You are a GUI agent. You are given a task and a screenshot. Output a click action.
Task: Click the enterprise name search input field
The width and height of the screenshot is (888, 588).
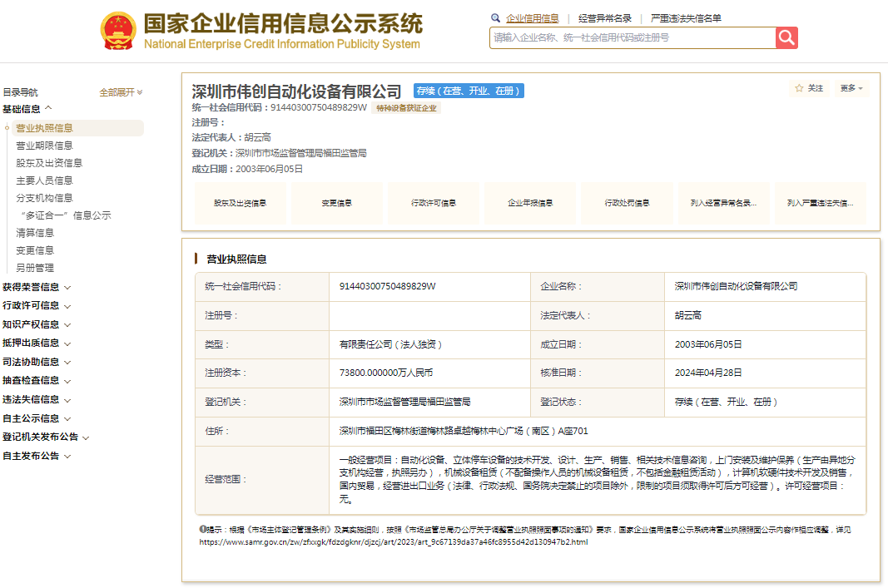[x=633, y=37]
